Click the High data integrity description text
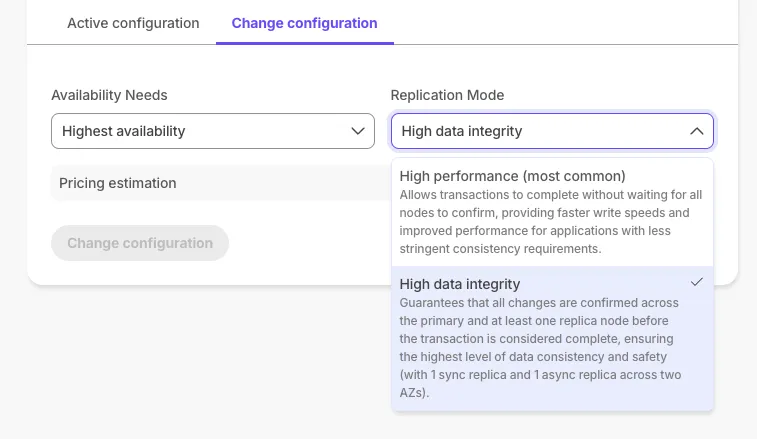The width and height of the screenshot is (757, 439). pos(540,348)
